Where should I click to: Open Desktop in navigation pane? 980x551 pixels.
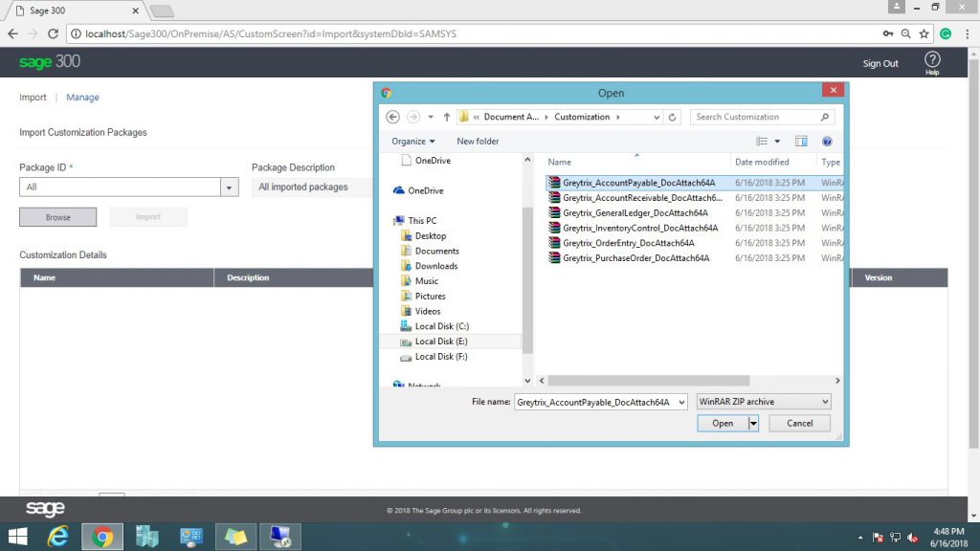tap(430, 236)
